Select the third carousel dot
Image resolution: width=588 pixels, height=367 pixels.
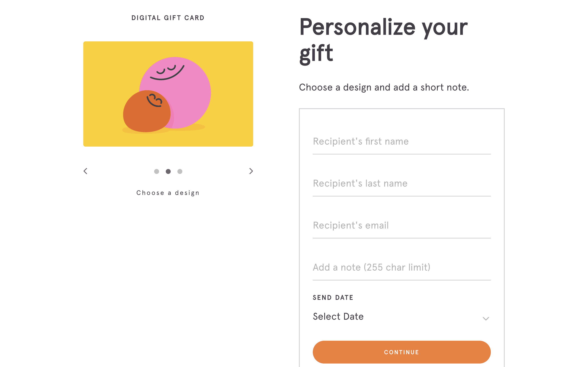[x=180, y=172]
